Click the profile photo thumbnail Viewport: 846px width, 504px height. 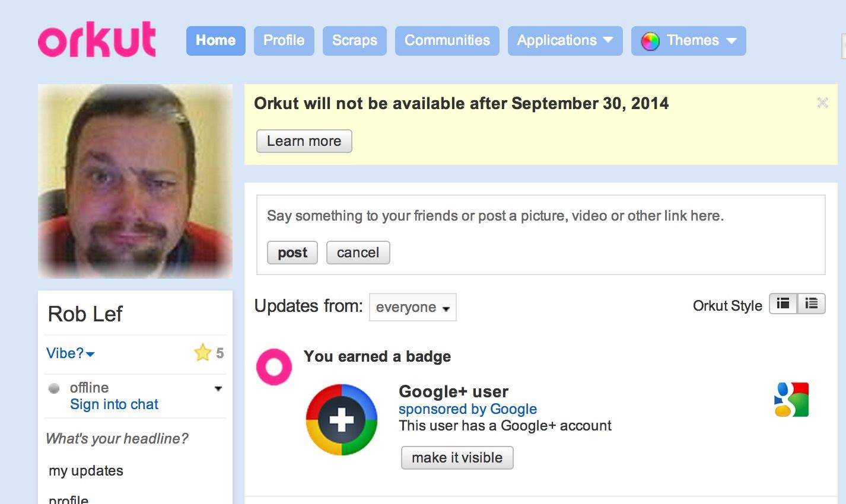pos(135,181)
